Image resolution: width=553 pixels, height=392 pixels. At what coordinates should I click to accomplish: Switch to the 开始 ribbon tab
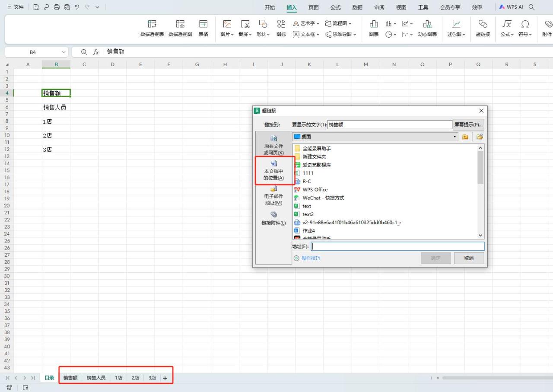tap(270, 7)
